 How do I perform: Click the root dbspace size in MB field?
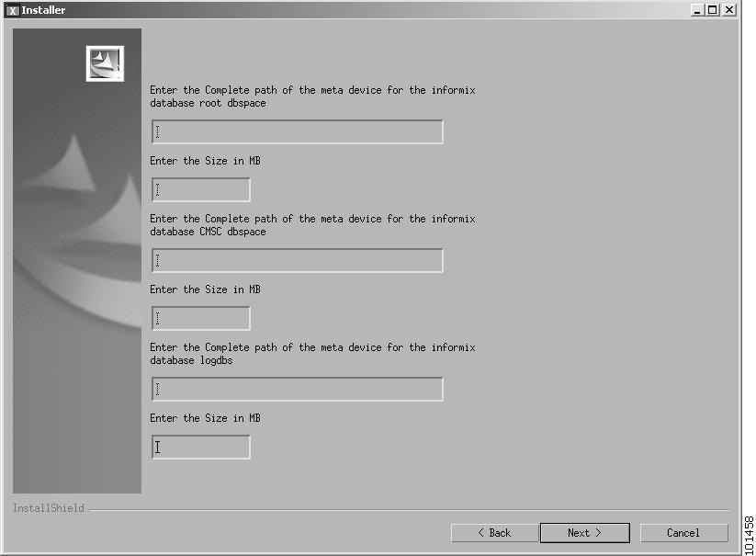coord(200,189)
